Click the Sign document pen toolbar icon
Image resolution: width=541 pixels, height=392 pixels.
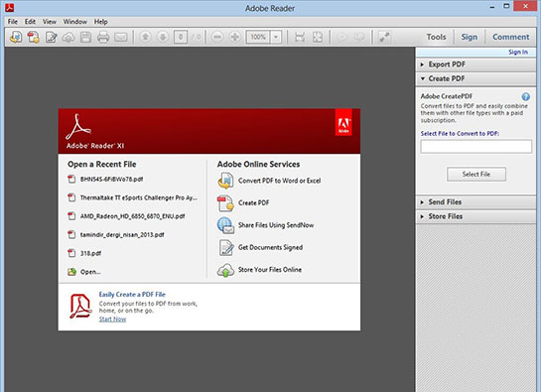point(52,37)
